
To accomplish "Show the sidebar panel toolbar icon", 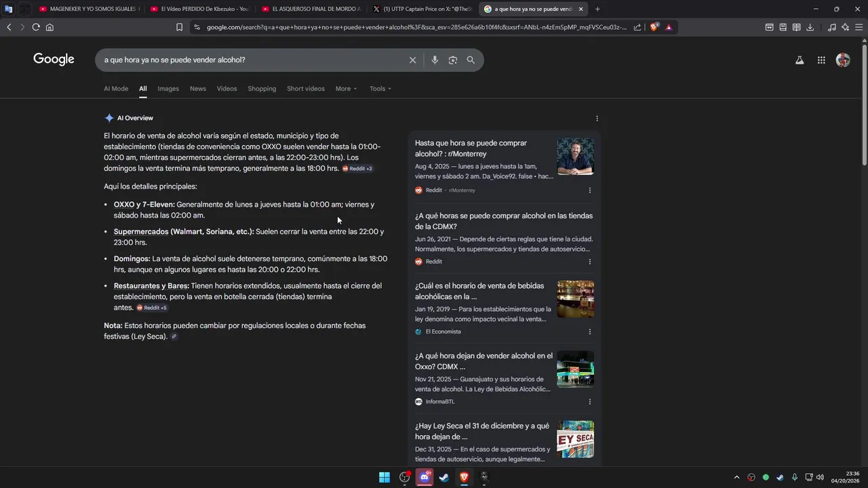I will pos(769,27).
